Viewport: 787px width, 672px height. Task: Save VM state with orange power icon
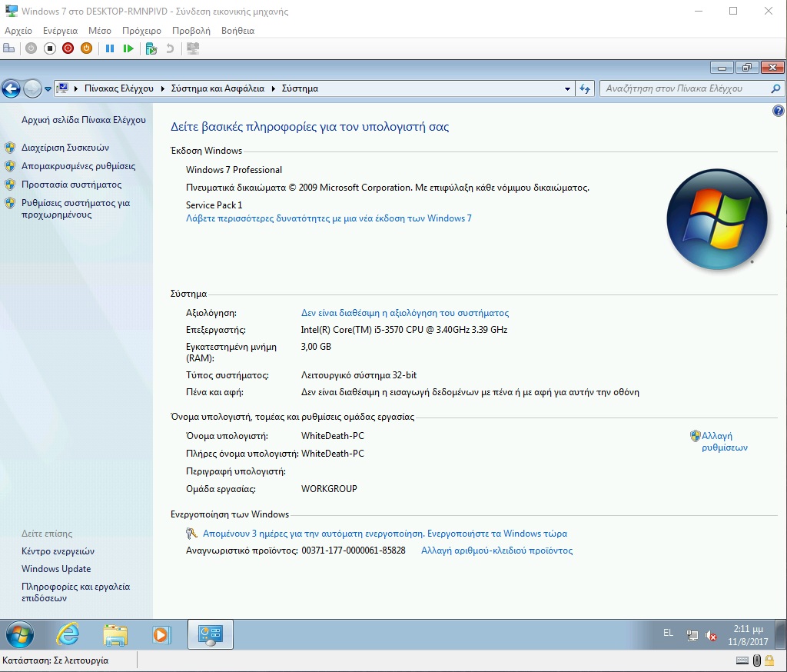pos(86,48)
